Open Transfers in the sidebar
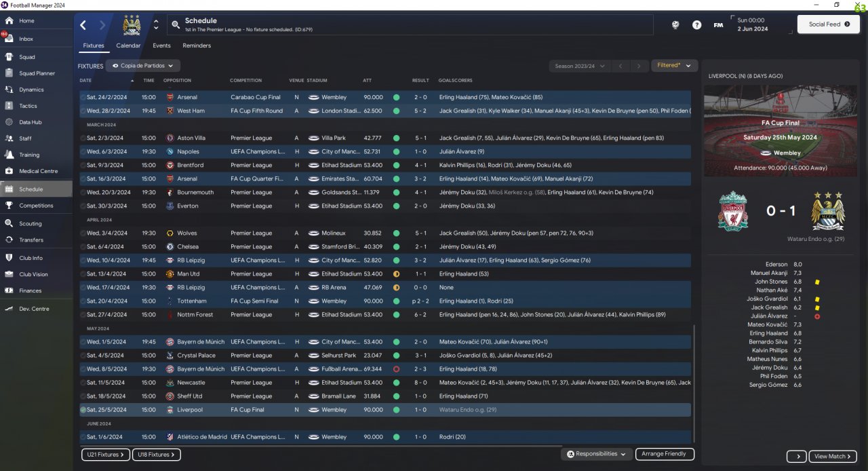Viewport: 868px width, 471px height. click(37, 240)
